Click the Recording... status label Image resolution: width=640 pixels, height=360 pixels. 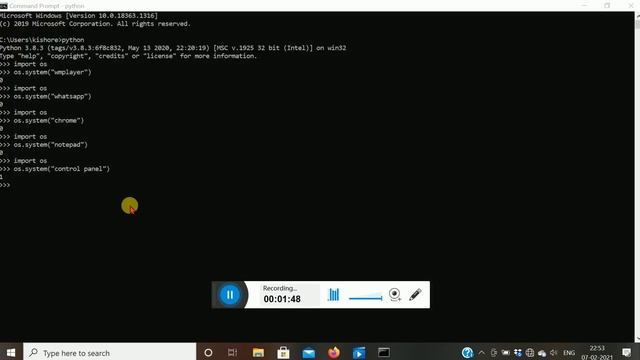(x=280, y=288)
